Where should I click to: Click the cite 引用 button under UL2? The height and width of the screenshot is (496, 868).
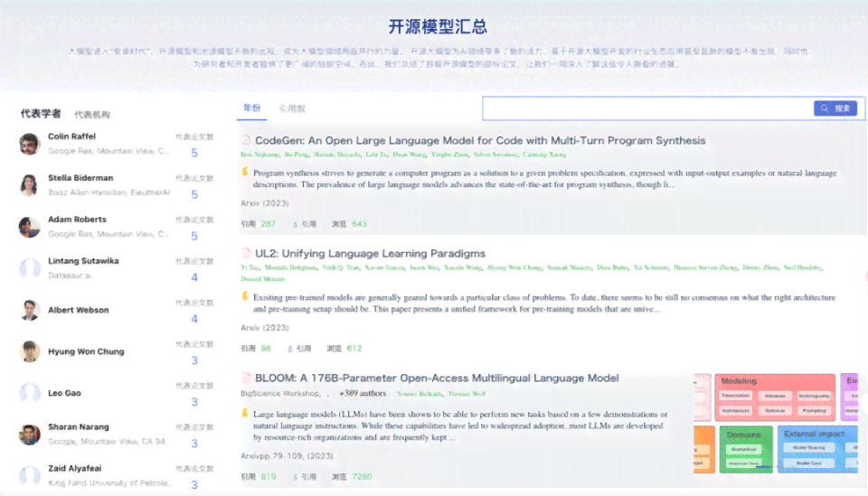299,349
